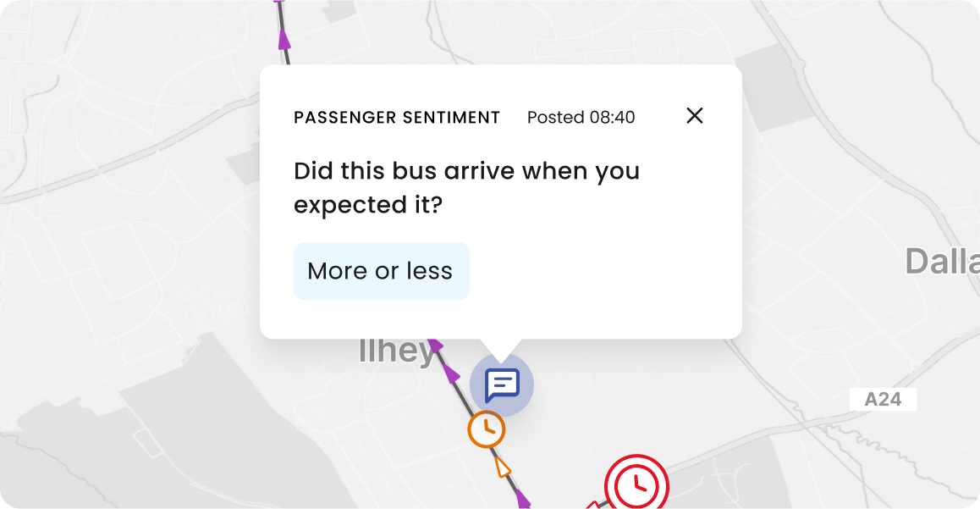Close the Passenger Sentiment popup
The height and width of the screenshot is (509, 980).
tap(694, 116)
